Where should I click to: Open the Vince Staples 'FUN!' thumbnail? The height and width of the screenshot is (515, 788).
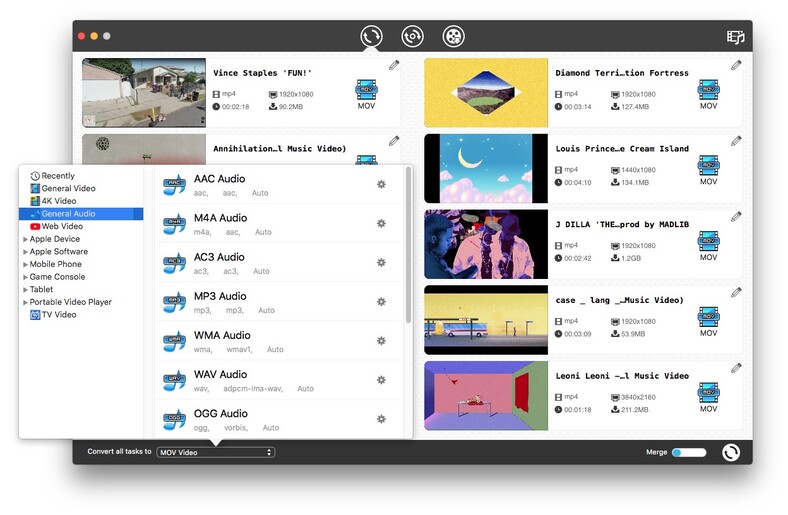144,92
